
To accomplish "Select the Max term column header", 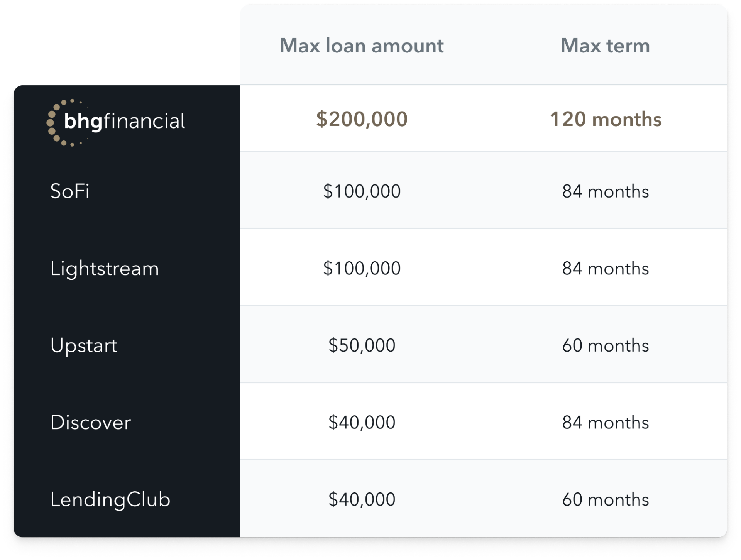I will coord(605,46).
